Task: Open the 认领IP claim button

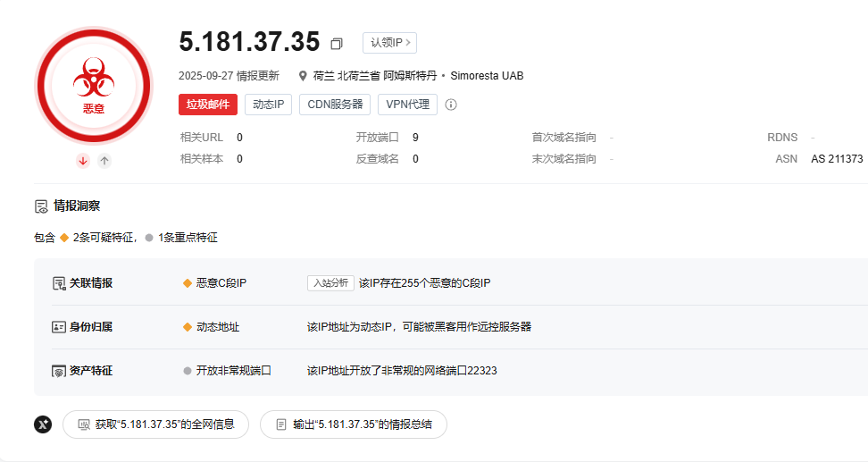Action: [389, 43]
